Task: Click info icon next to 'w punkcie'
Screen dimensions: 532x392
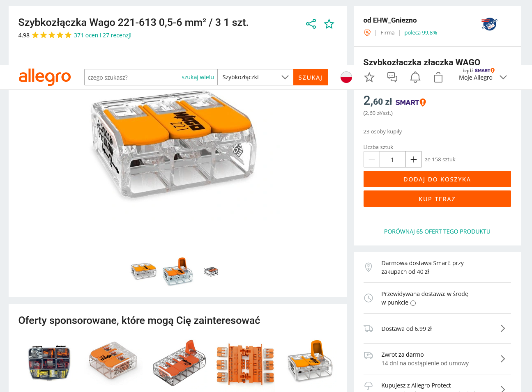Action: [413, 303]
